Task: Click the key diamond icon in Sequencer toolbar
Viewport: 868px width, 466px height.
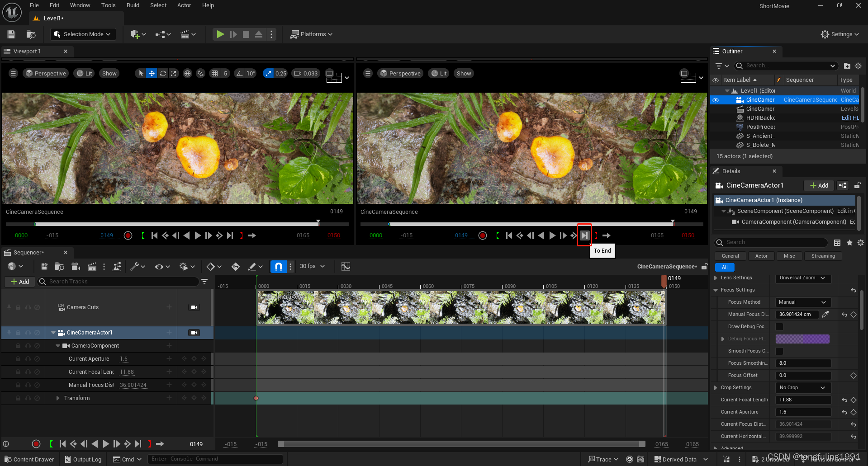Action: [x=236, y=267]
